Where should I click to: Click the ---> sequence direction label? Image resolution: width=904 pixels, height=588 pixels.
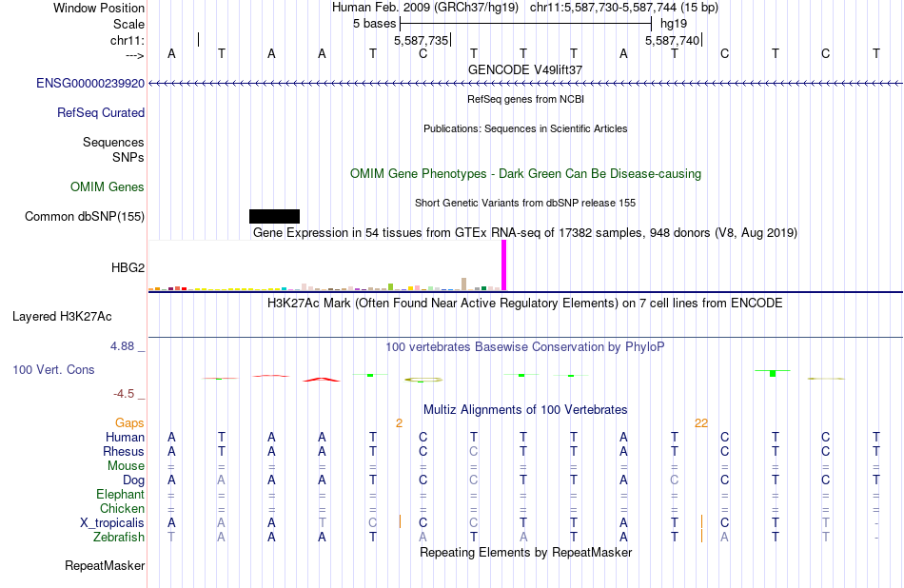click(x=135, y=55)
